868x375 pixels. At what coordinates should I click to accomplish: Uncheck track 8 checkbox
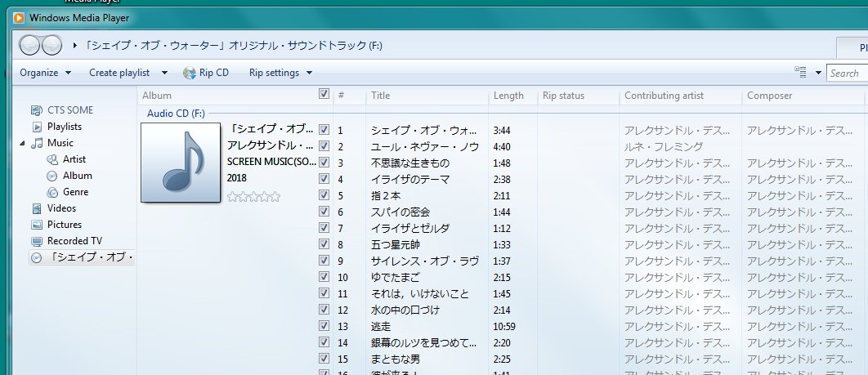324,244
